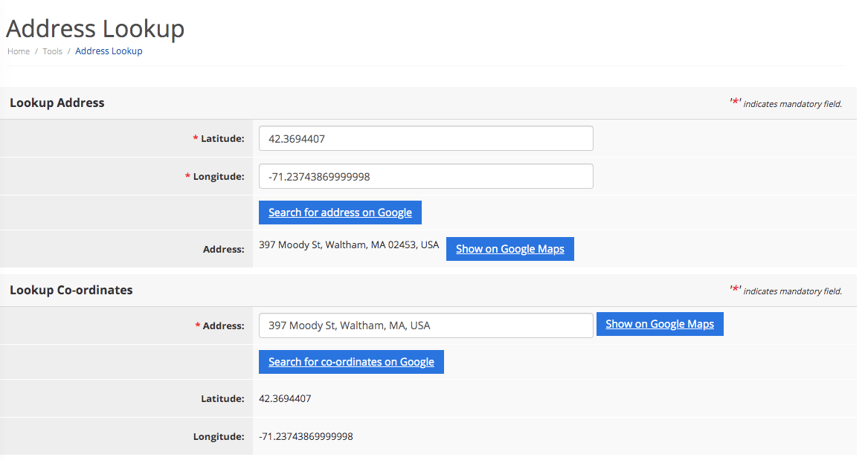Focus the Address input under Lookup Co-ordinates

point(425,325)
